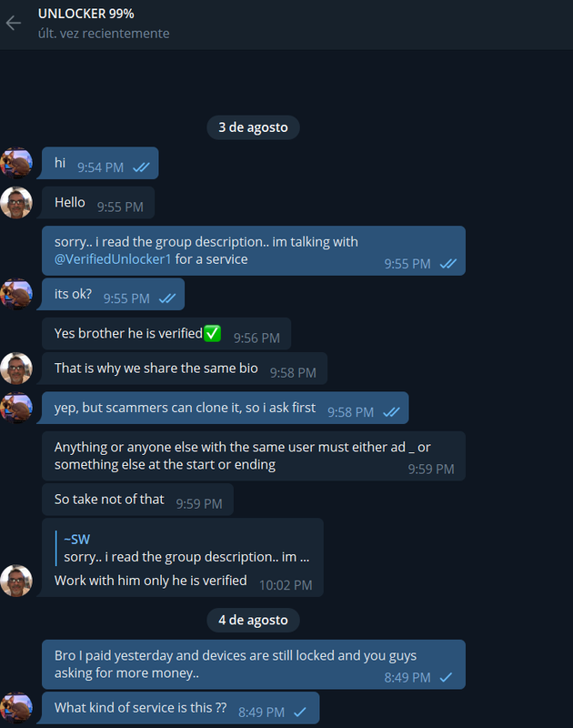573x728 pixels.
Task: Click the contact avatar beside 'Hello' message
Action: click(16, 202)
